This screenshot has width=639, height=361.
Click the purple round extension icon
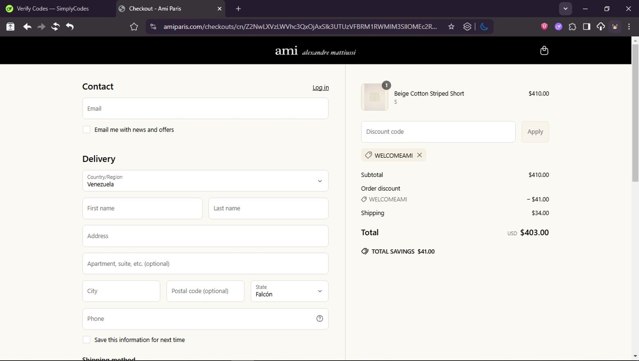click(558, 26)
